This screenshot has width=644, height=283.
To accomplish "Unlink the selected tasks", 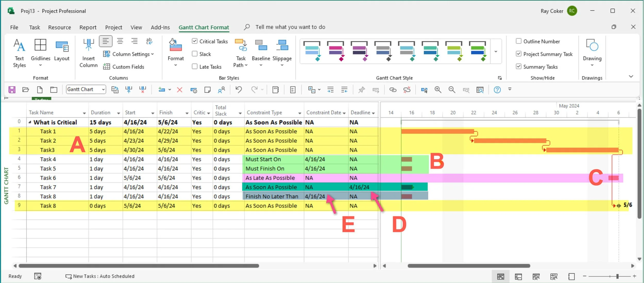I will click(407, 90).
